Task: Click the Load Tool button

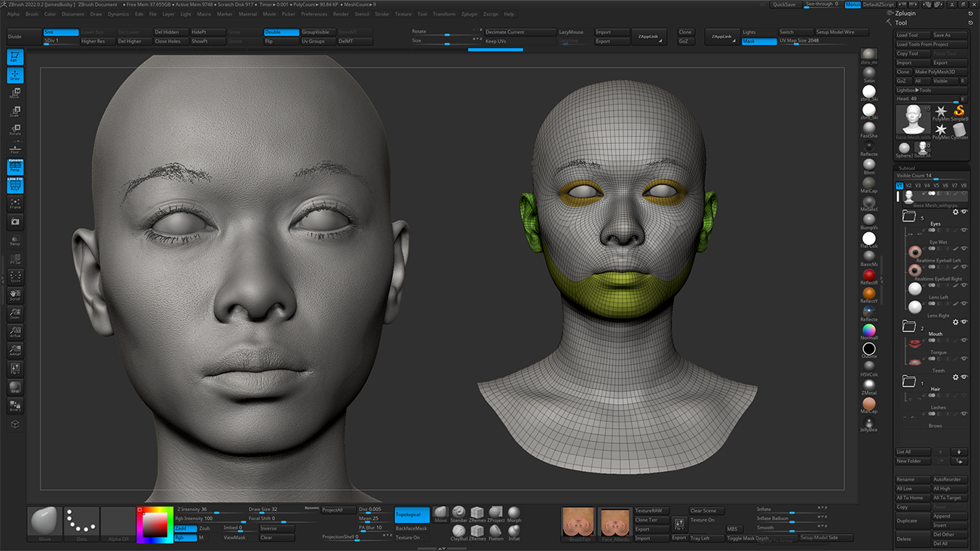Action: tap(911, 35)
